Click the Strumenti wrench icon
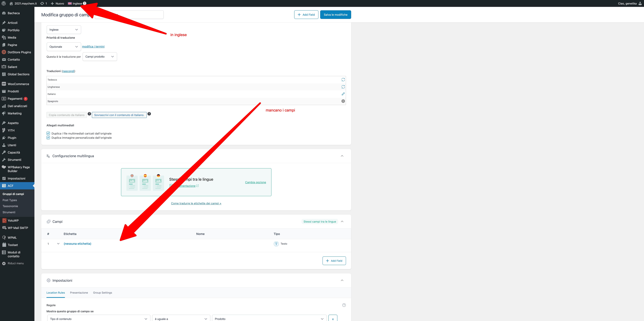The height and width of the screenshot is (321, 644). (x=4, y=160)
